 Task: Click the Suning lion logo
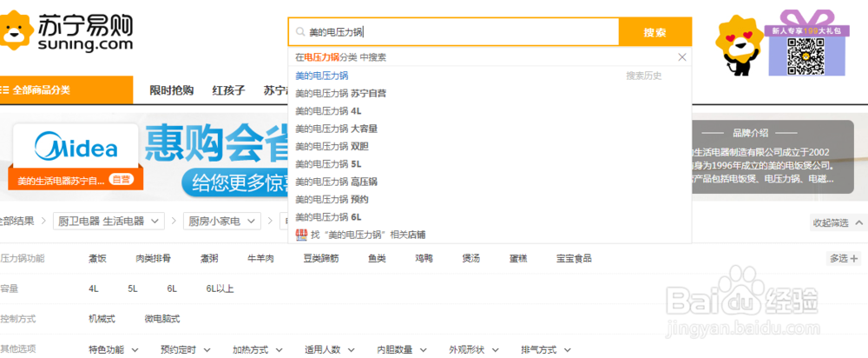(16, 32)
